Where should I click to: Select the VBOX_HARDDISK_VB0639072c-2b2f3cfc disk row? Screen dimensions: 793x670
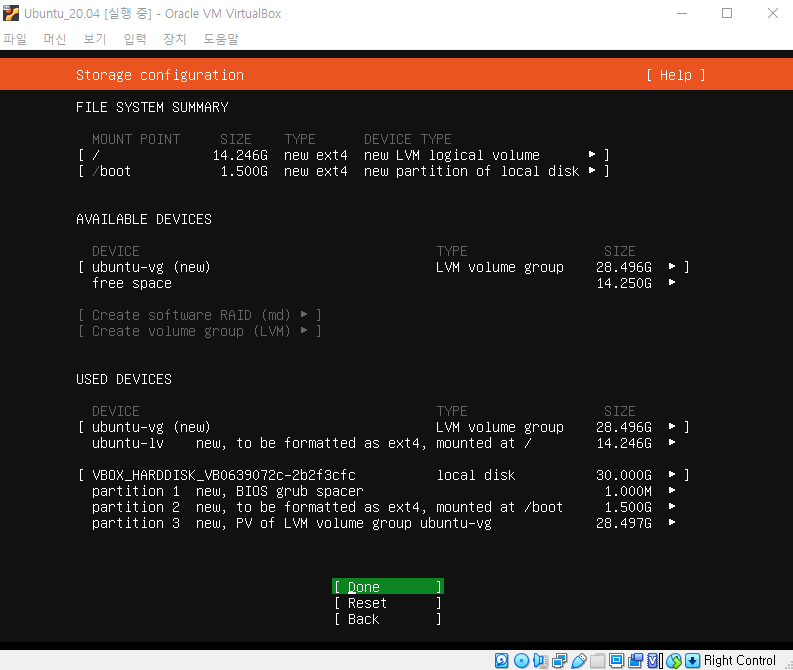(384, 475)
